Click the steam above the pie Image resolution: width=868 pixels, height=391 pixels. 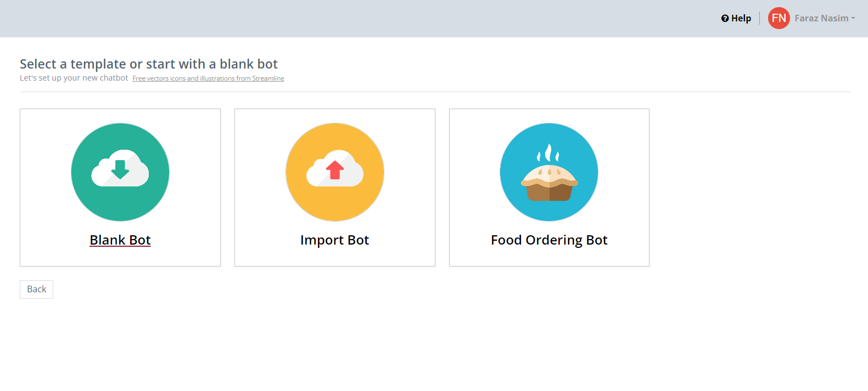click(548, 152)
